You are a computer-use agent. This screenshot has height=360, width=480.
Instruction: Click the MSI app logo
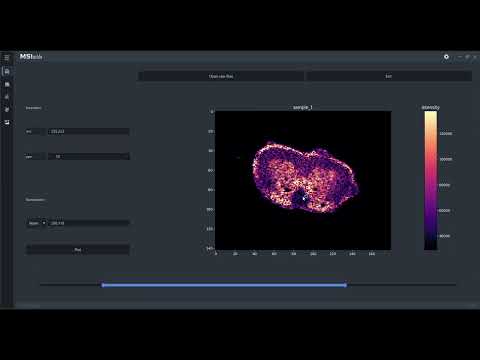coord(31,57)
